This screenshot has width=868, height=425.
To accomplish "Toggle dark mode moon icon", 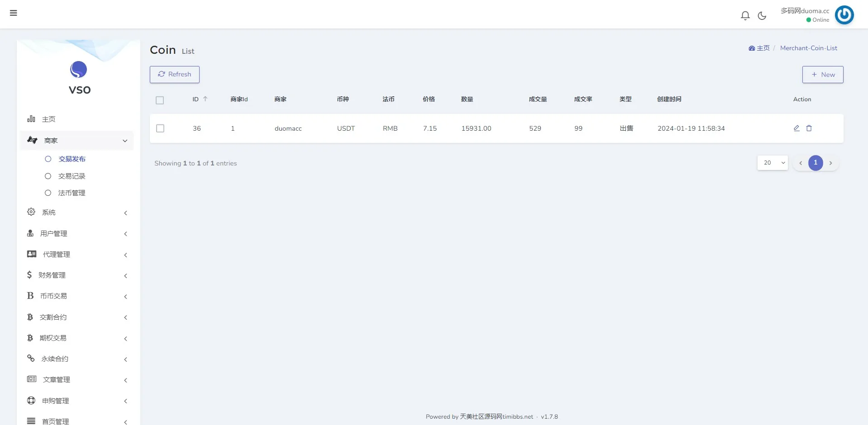I will pos(762,16).
